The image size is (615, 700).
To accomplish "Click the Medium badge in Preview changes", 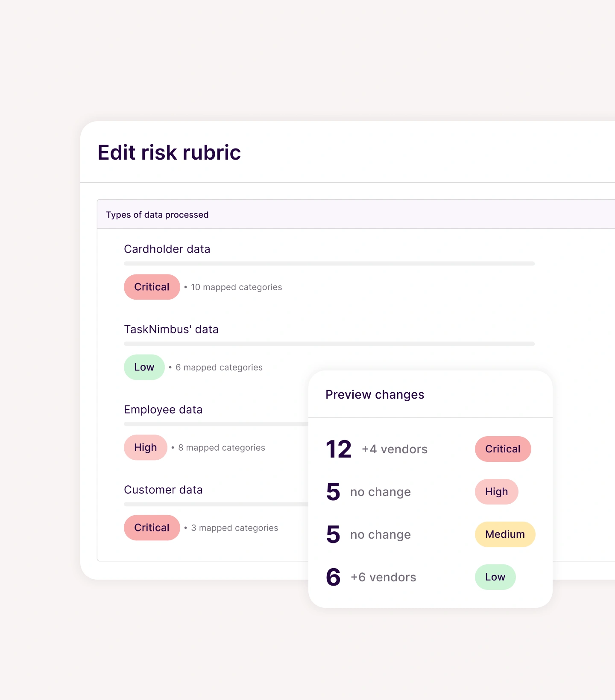I will (x=505, y=534).
